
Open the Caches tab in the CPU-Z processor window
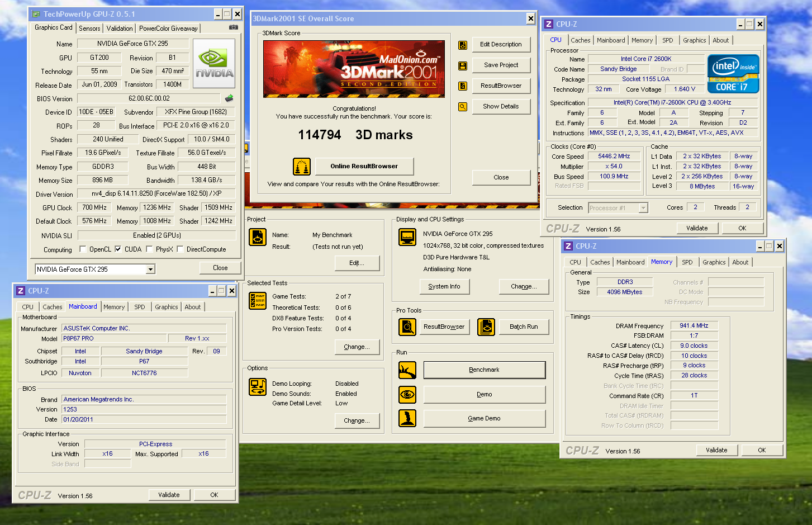point(581,40)
